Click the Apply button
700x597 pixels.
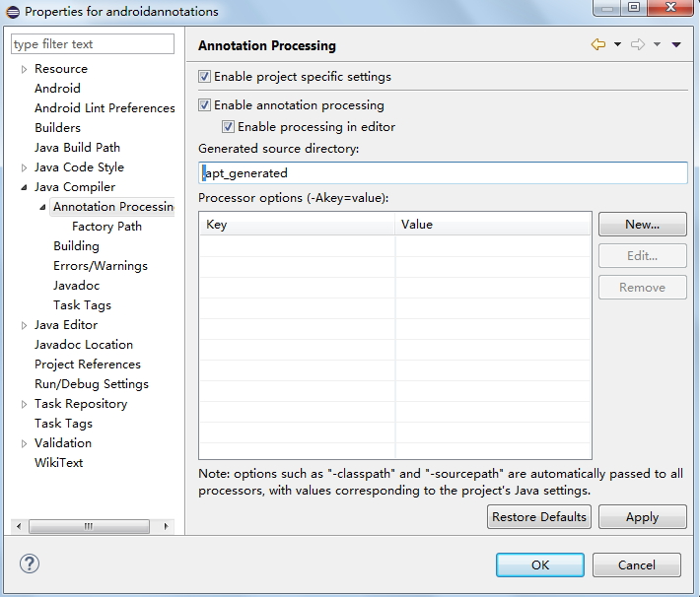(x=642, y=517)
